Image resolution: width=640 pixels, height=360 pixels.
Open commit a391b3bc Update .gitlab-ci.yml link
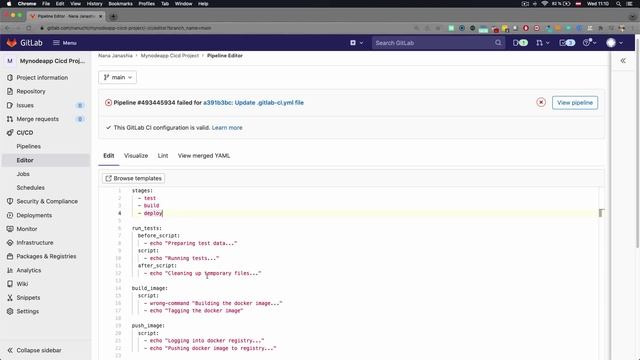[x=253, y=102]
